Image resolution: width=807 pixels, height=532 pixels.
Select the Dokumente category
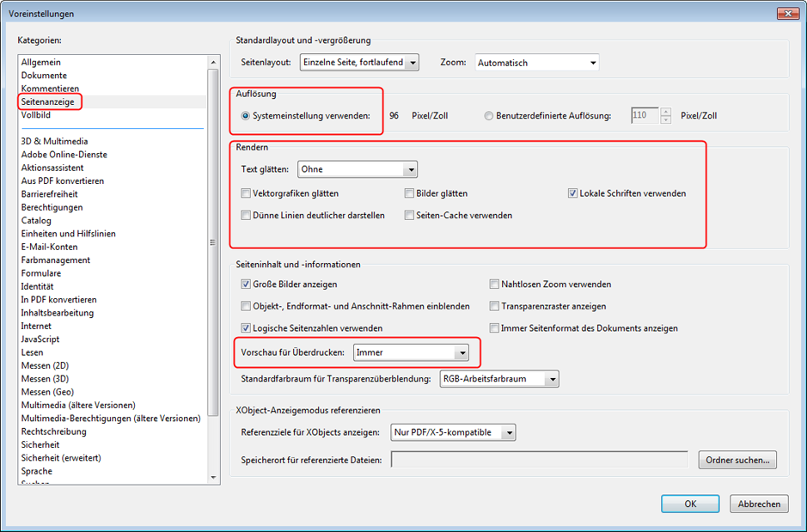point(44,75)
